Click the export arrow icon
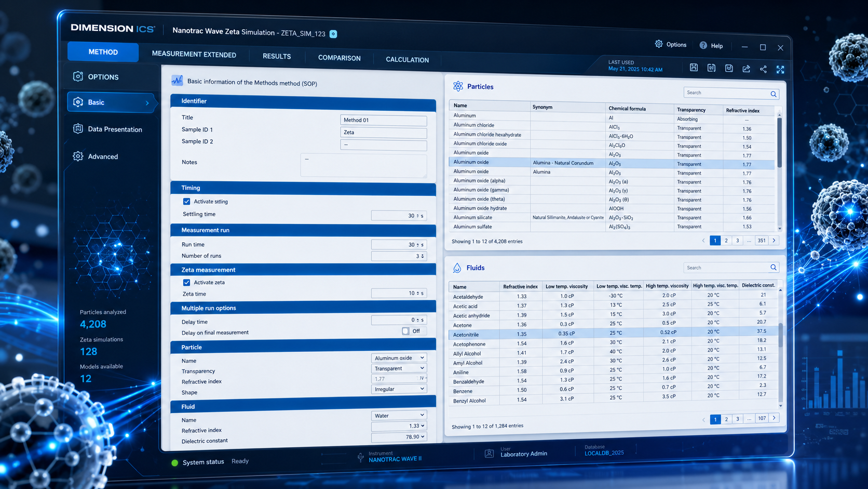Screen dimensions: 868x489 (x=746, y=69)
